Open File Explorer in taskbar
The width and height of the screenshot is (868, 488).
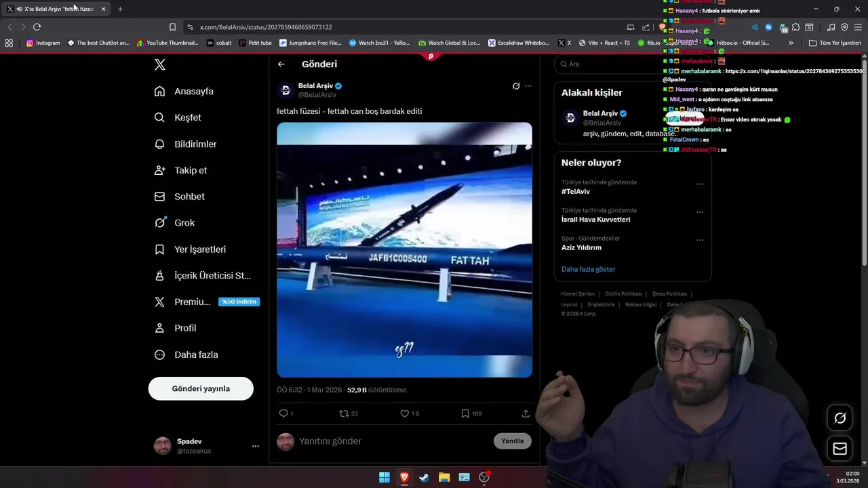pyautogui.click(x=444, y=477)
